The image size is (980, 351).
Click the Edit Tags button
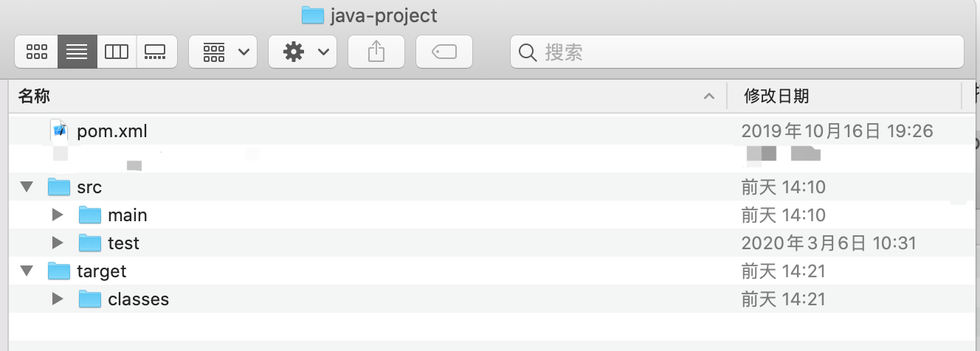point(444,52)
